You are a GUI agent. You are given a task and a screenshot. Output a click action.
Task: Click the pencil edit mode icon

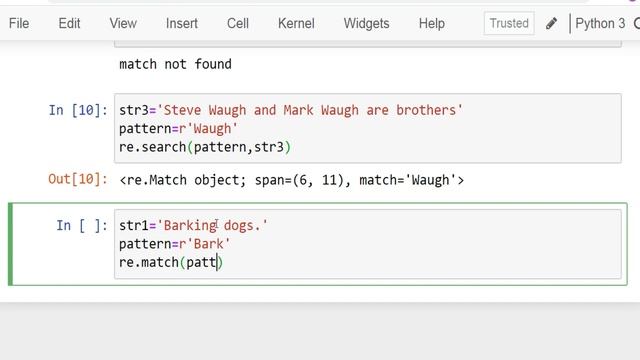pyautogui.click(x=551, y=23)
